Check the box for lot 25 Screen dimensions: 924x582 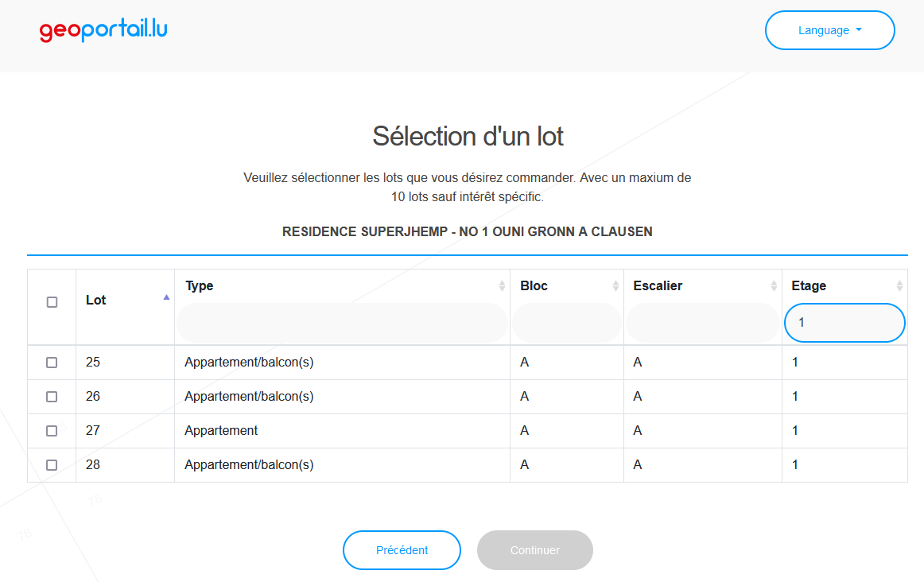[52, 363]
